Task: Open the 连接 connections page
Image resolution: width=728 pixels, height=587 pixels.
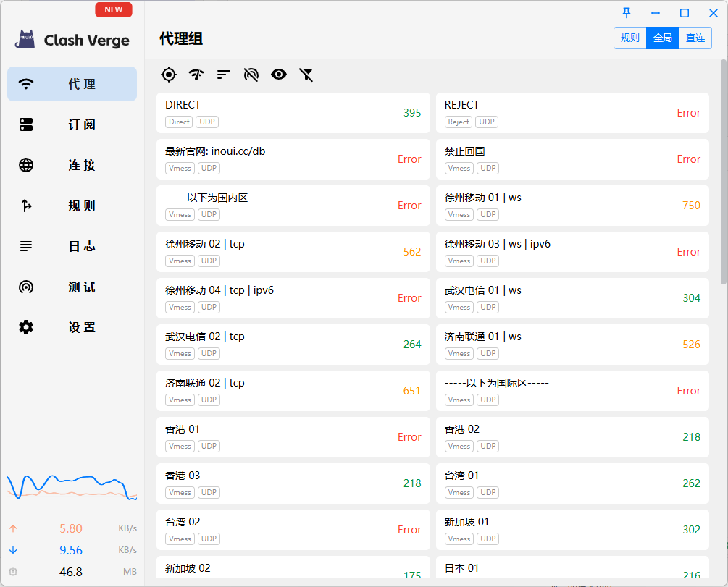Action: pyautogui.click(x=72, y=164)
